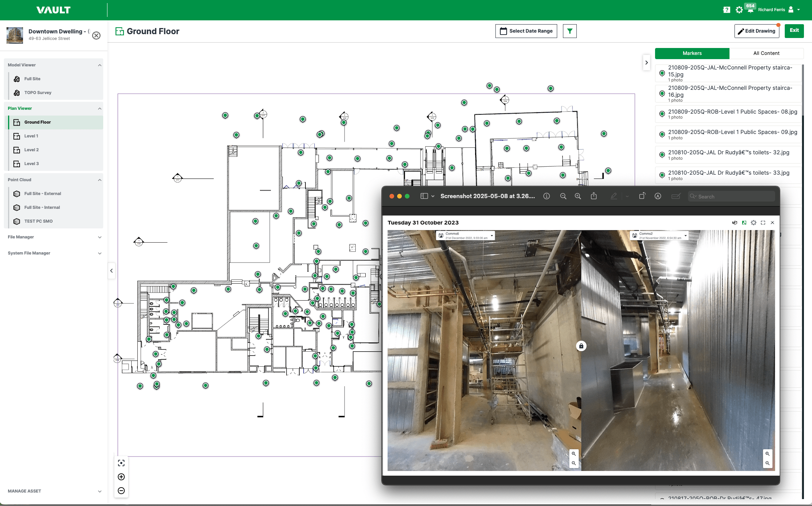Click the help question mark icon in the top bar

click(727, 10)
